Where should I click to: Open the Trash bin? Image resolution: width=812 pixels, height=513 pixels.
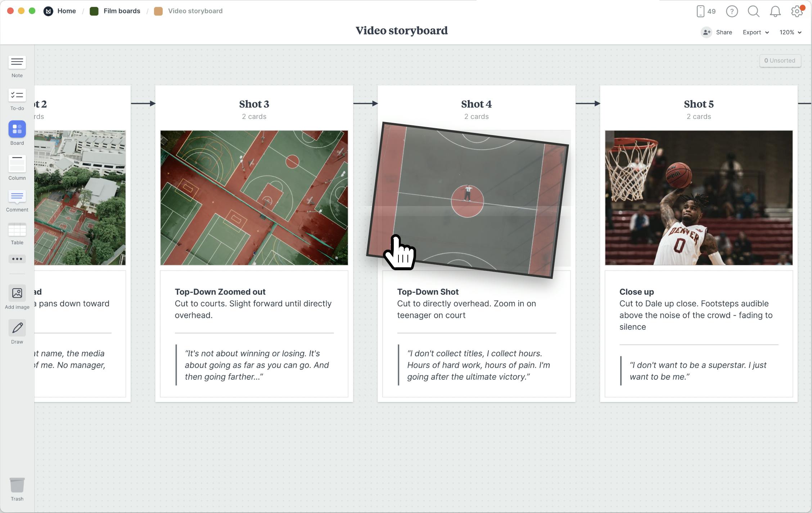click(x=17, y=485)
